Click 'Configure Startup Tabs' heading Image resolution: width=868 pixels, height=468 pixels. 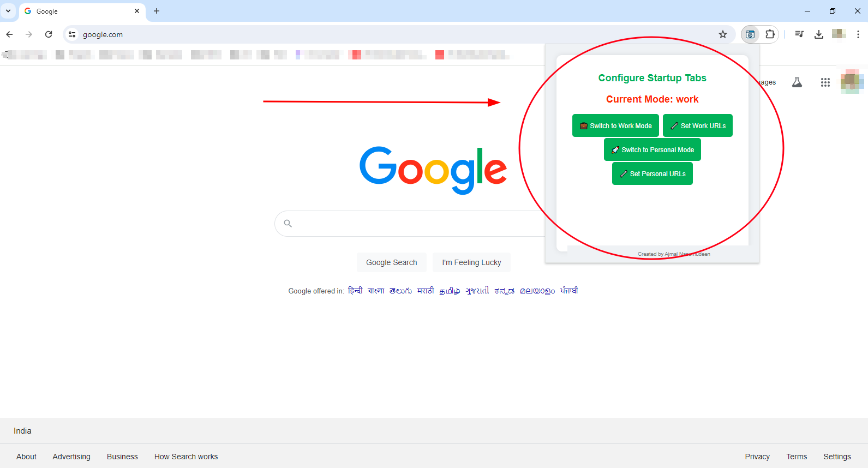(x=652, y=78)
